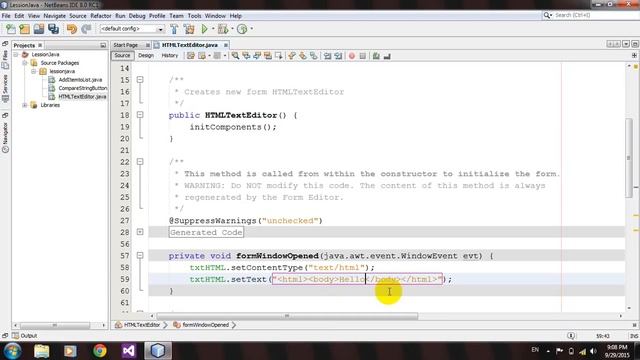Click the New Project toolbar icon
Screen dimensions: 640x360
pyautogui.click(x=24, y=29)
